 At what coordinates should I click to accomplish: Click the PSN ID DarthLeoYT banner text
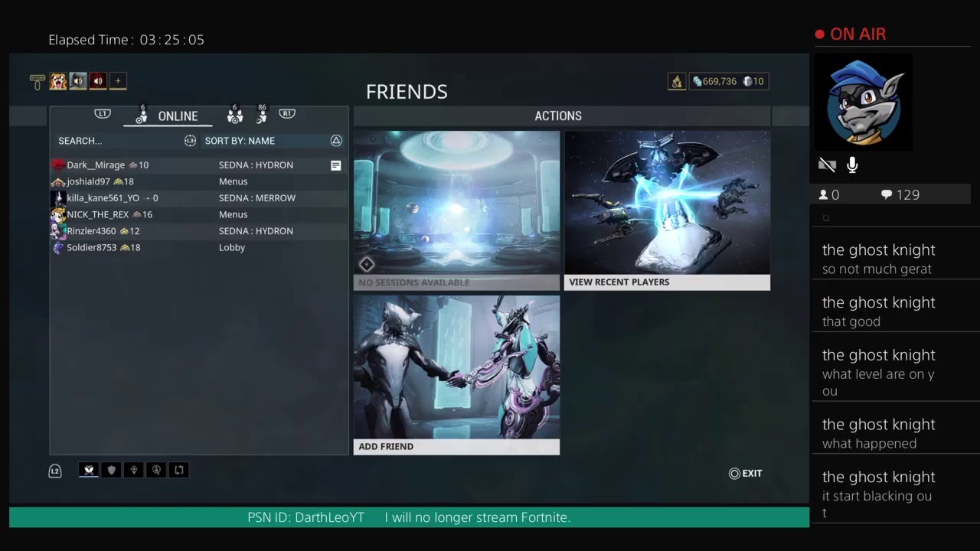pyautogui.click(x=305, y=517)
